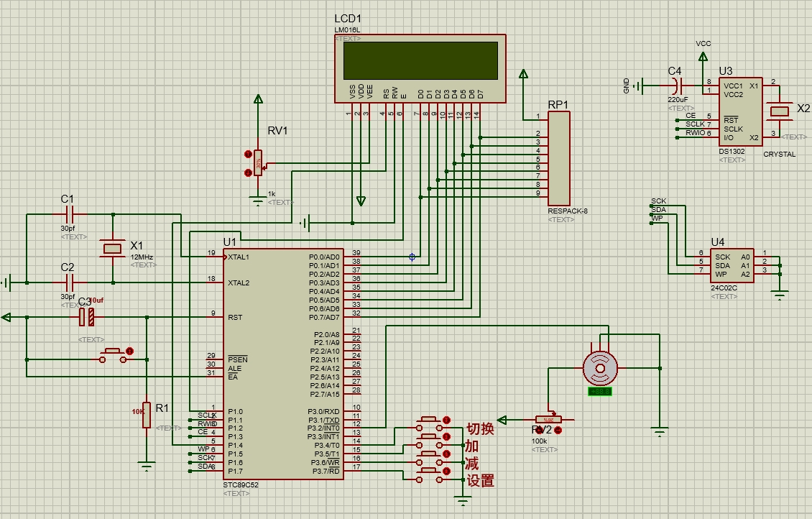Select the X1 crystal symbol
Image resolution: width=812 pixels, height=519 pixels.
(x=113, y=249)
